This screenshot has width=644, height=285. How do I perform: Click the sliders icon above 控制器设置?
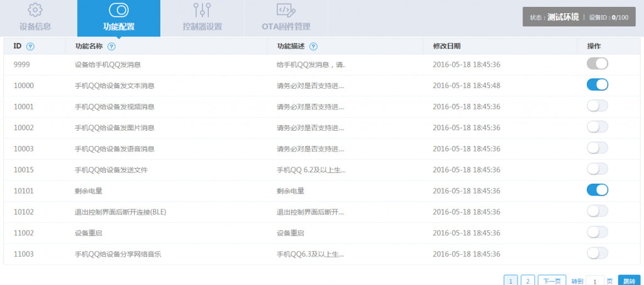click(202, 10)
